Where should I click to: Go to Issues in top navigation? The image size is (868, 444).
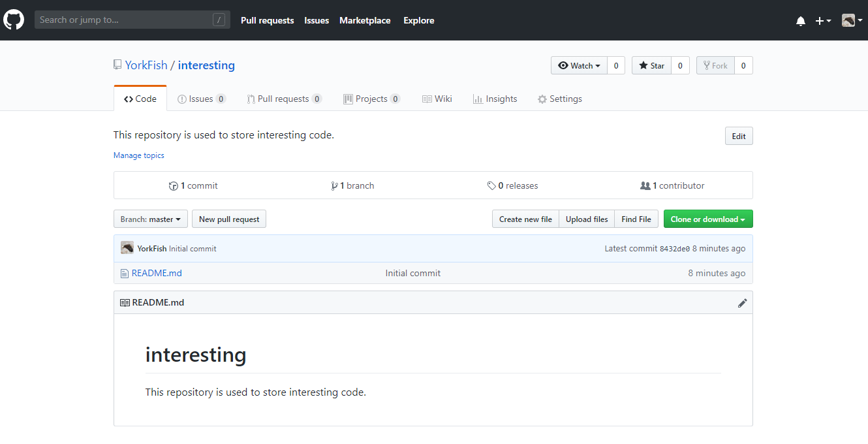317,20
